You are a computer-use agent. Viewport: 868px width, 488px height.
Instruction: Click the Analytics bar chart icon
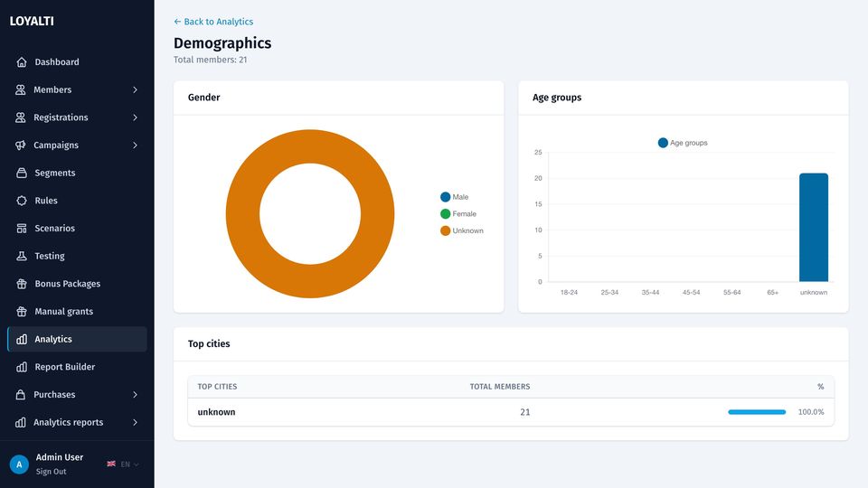click(x=22, y=339)
